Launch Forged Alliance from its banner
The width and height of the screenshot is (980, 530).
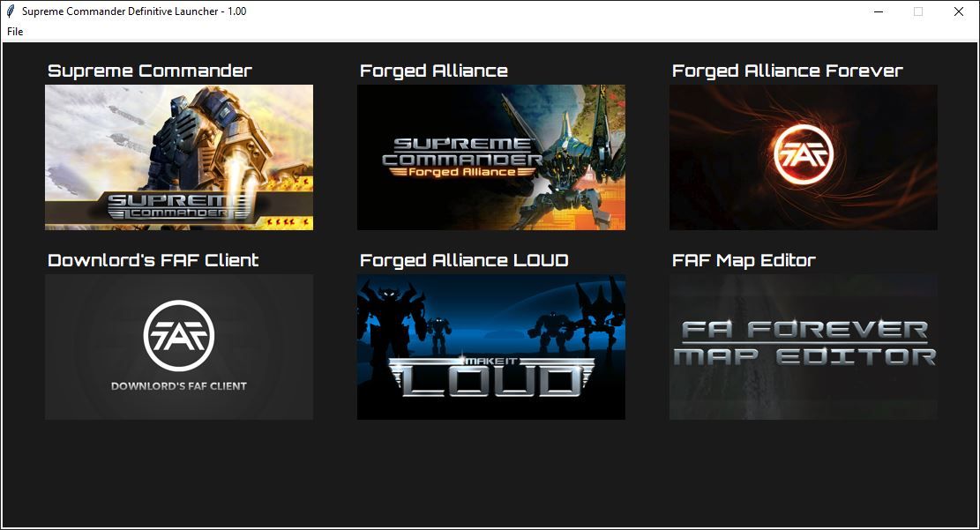pyautogui.click(x=491, y=158)
